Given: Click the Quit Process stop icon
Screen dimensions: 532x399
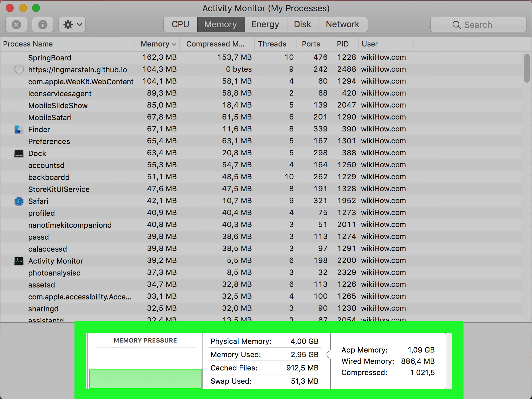Looking at the screenshot, I should [x=16, y=25].
